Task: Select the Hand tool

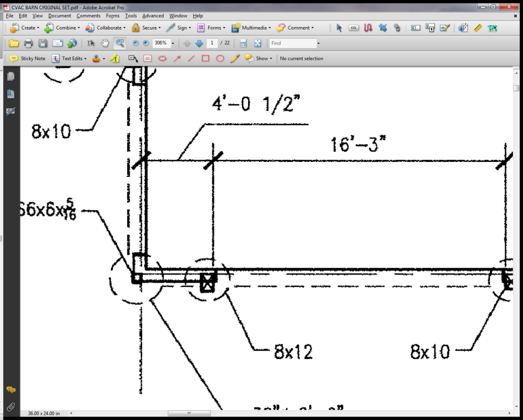Action: (105, 43)
